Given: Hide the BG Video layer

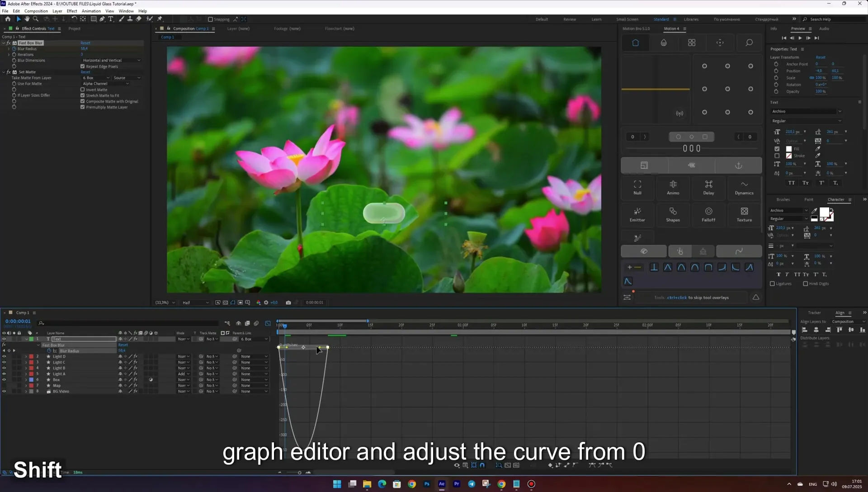Looking at the screenshot, I should point(4,392).
